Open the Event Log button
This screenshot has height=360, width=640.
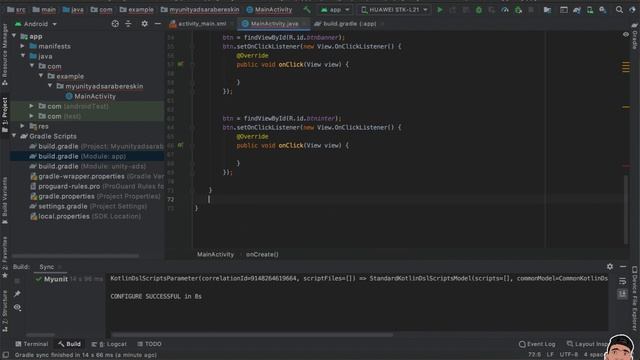[x=537, y=344]
